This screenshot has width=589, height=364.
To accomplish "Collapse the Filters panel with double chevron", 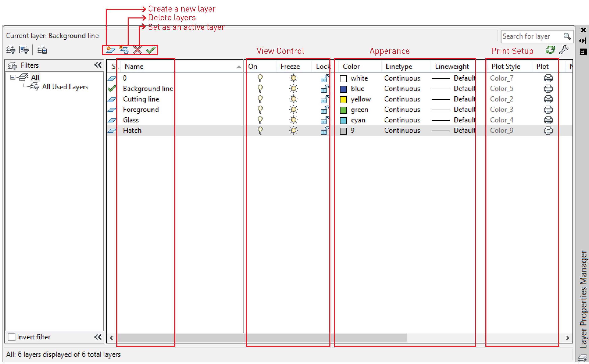I will click(x=98, y=65).
